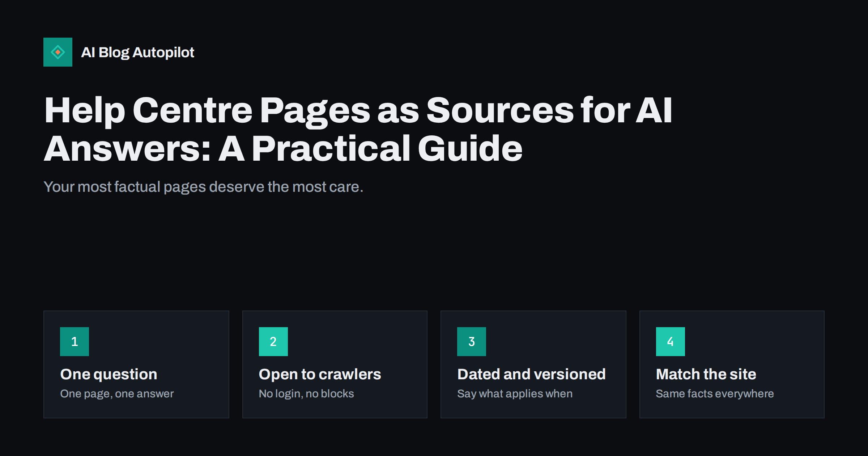Image resolution: width=868 pixels, height=456 pixels.
Task: Click the headline 'Help Centre Pages as Sources for AI Answers'
Action: [358, 129]
